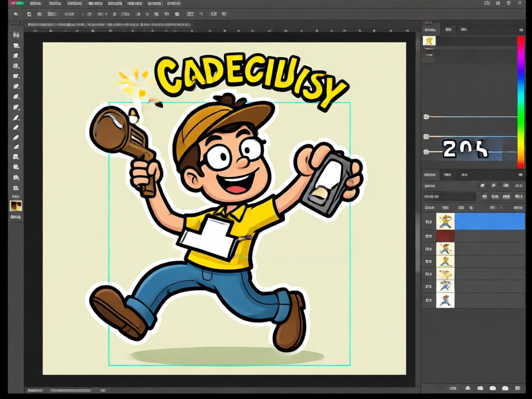
Task: Click the foreground color swatch in the toolbox
Action: 16,206
